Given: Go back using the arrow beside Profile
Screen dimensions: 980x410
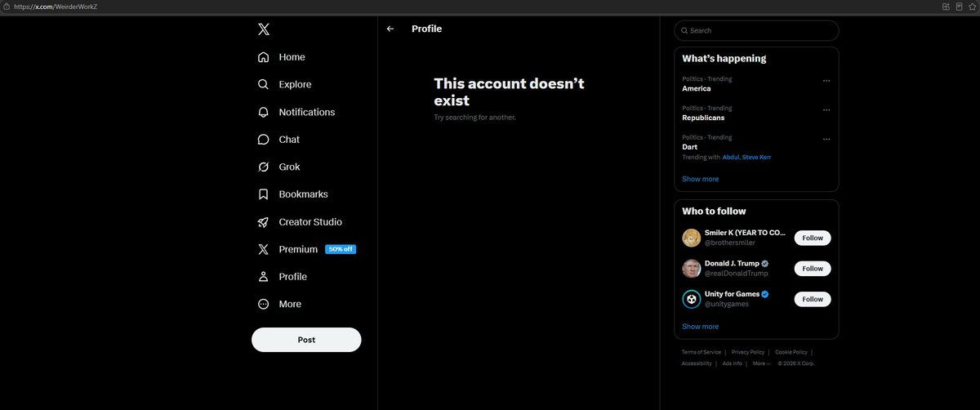Looking at the screenshot, I should pos(390,29).
